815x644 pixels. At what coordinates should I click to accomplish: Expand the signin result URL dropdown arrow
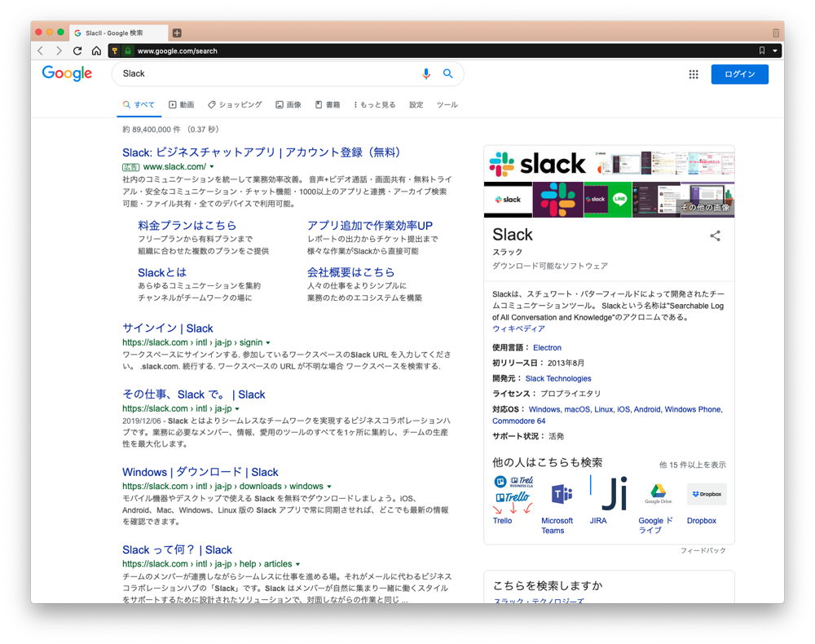tap(268, 342)
